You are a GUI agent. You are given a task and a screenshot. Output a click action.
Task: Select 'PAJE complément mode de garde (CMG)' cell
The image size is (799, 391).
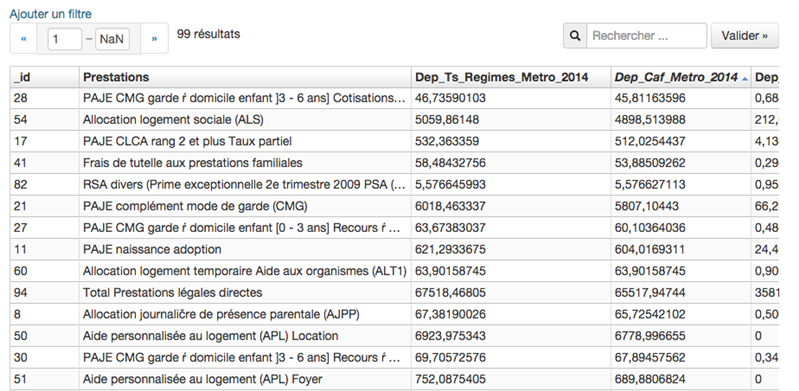pyautogui.click(x=245, y=206)
